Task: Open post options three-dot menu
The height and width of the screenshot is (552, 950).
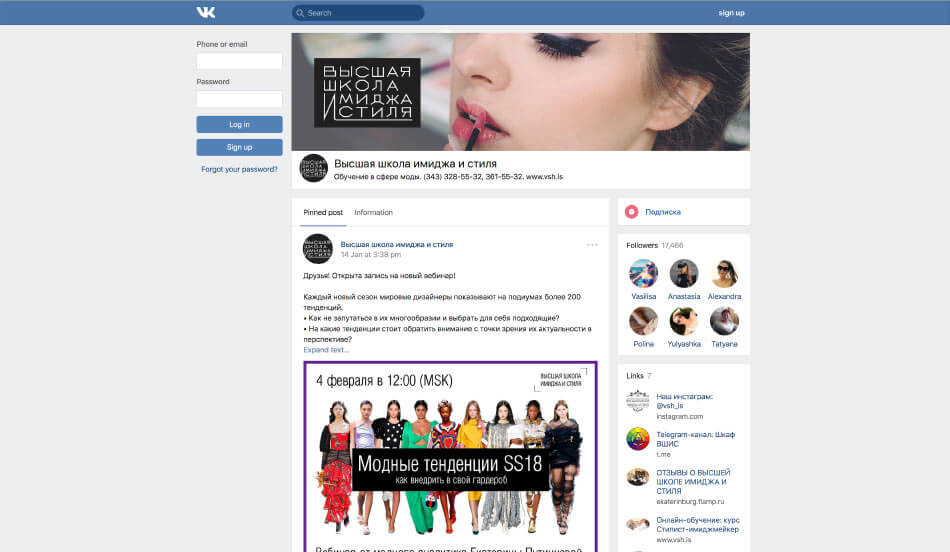Action: coord(592,245)
